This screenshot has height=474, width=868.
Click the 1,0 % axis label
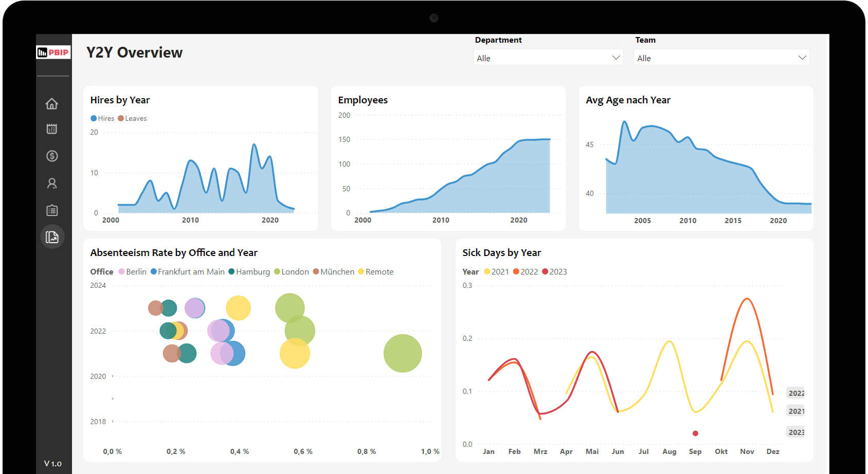click(x=430, y=451)
